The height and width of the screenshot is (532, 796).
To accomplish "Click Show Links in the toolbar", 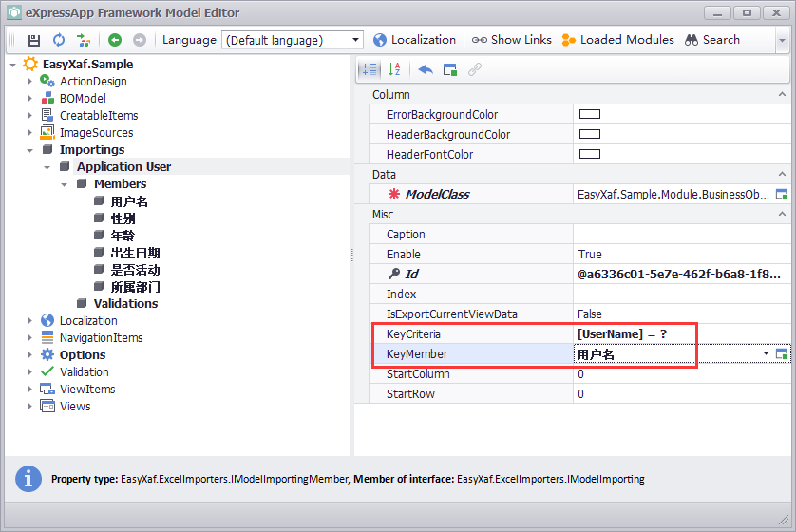I will click(x=512, y=40).
